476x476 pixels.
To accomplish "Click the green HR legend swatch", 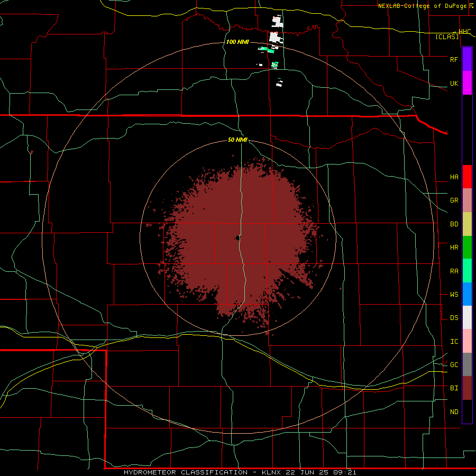I will [x=467, y=248].
